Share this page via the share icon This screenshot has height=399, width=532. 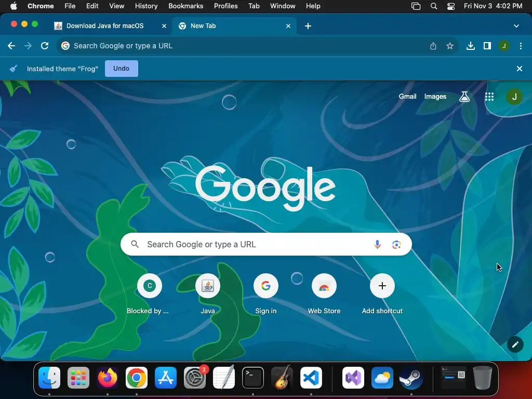(433, 46)
